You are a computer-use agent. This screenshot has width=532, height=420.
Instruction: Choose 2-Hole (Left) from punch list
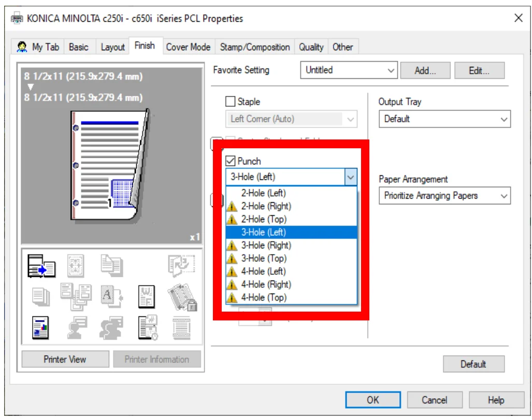click(x=291, y=193)
